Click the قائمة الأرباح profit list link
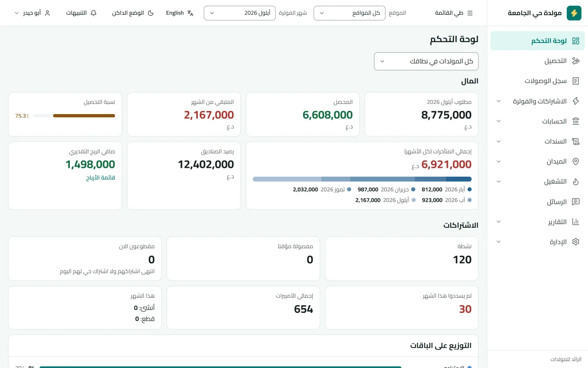Screen dimensions: 588x368 [x=100, y=178]
